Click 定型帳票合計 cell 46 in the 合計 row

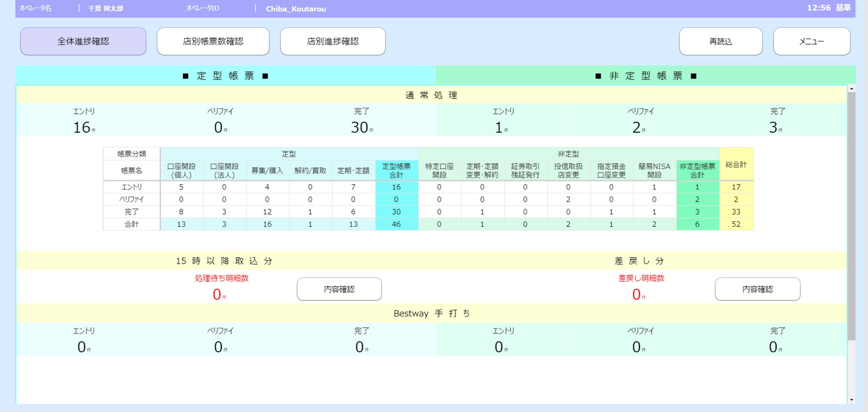coord(397,224)
